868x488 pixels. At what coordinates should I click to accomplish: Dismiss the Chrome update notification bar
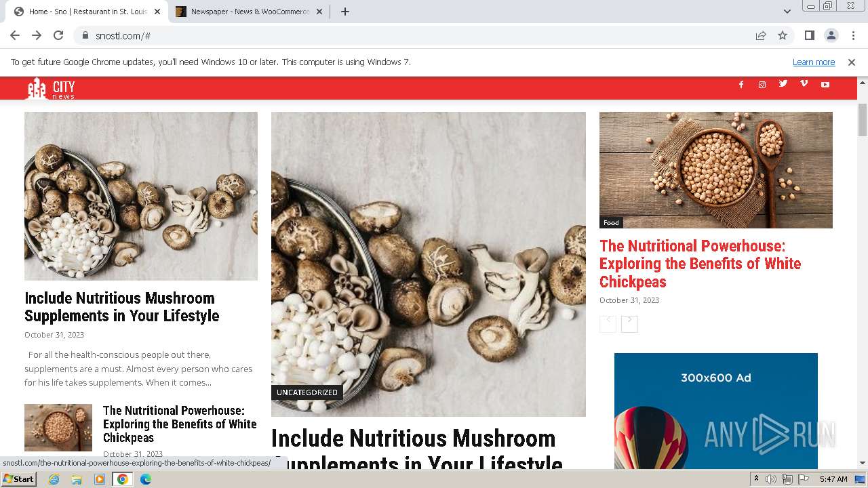coord(852,62)
